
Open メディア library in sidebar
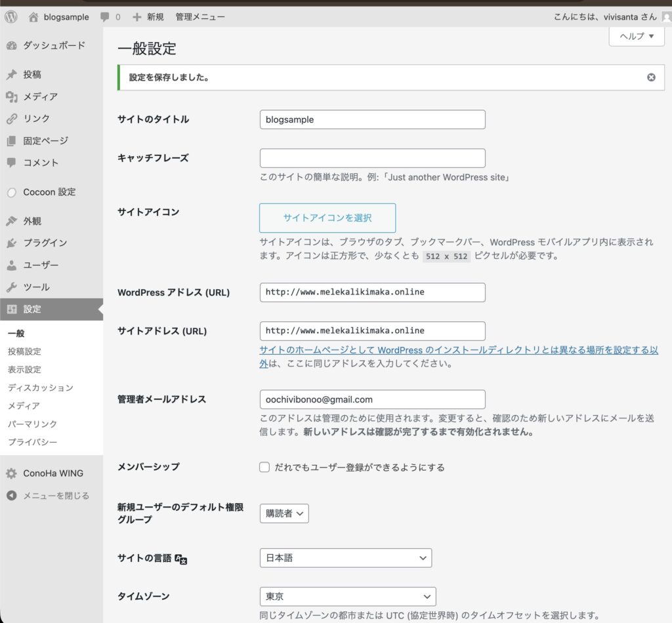pos(40,96)
